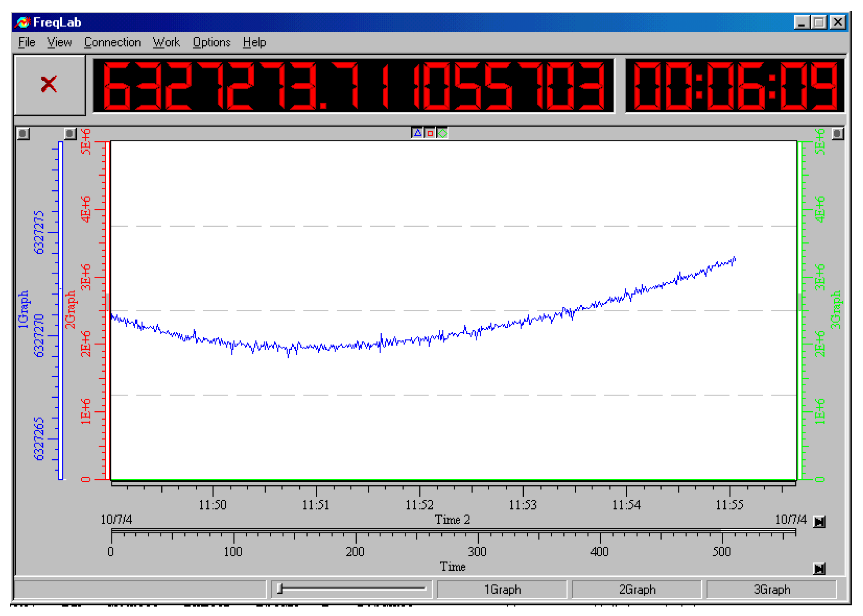Toggle small square button above 3Graph axis

(x=838, y=134)
